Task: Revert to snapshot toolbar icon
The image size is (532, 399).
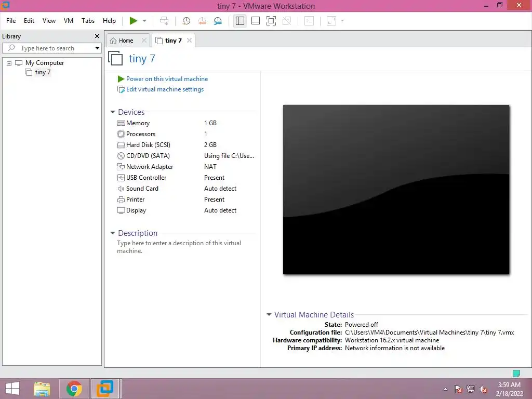Action: (202, 21)
